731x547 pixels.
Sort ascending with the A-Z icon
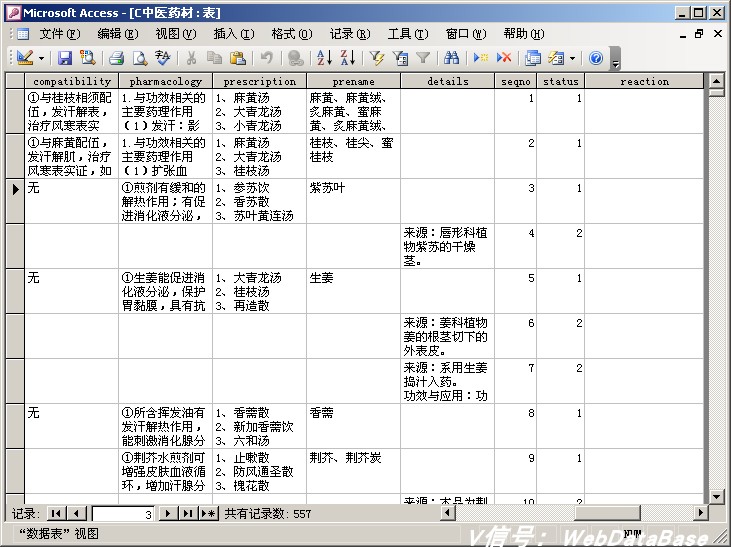(324, 58)
